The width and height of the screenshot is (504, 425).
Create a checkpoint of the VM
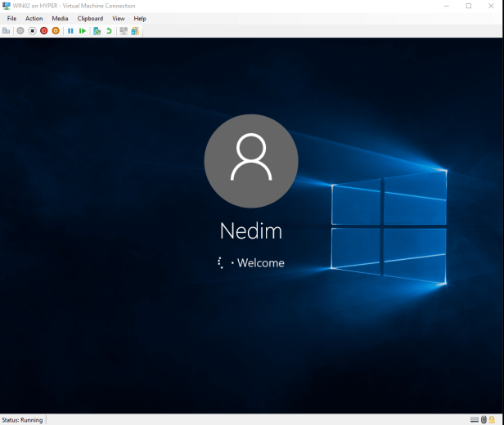[97, 31]
